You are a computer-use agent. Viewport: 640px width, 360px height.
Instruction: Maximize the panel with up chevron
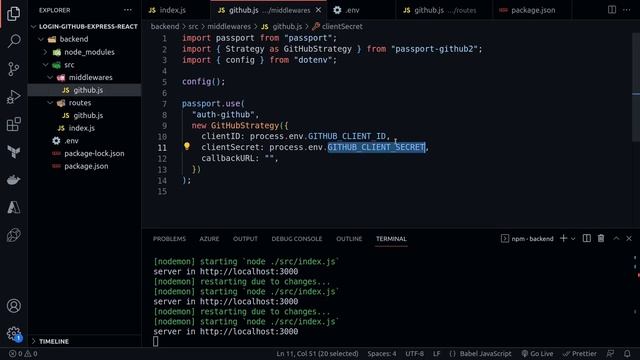point(616,238)
